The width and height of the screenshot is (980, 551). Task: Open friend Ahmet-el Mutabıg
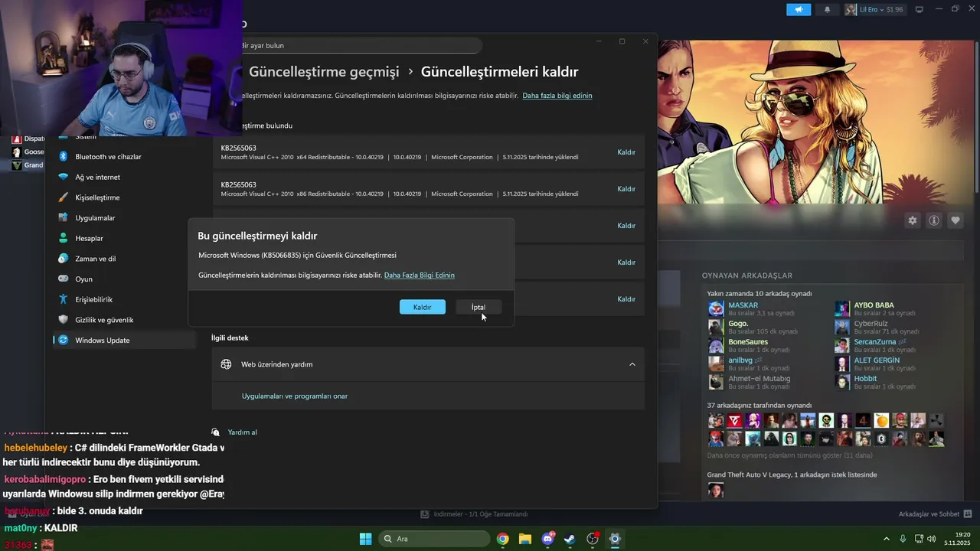click(x=759, y=379)
